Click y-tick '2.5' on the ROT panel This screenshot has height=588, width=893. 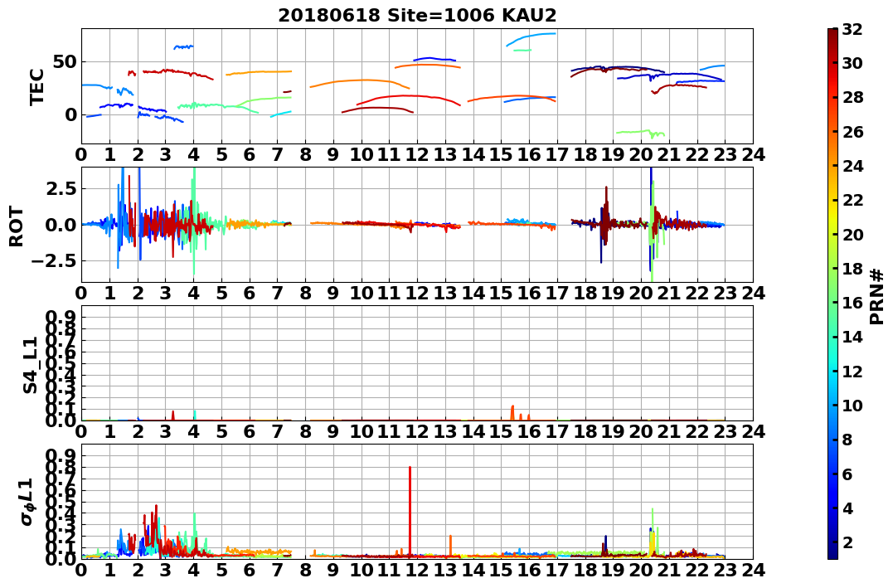pyautogui.click(x=61, y=188)
